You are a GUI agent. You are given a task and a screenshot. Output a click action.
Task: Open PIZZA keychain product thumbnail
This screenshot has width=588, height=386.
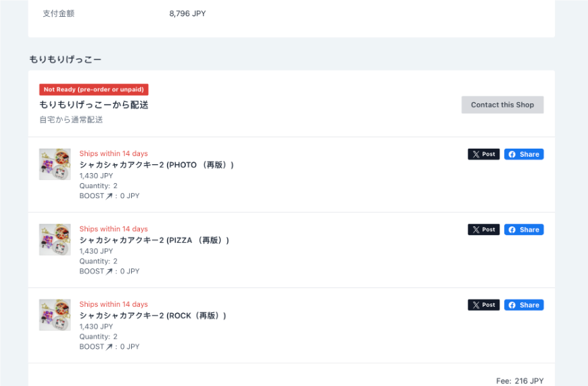(55, 240)
